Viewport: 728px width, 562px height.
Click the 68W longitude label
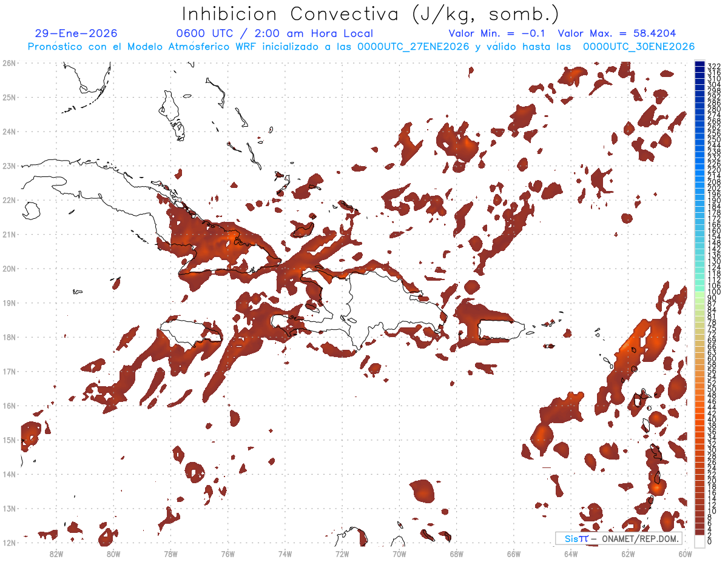tap(456, 554)
